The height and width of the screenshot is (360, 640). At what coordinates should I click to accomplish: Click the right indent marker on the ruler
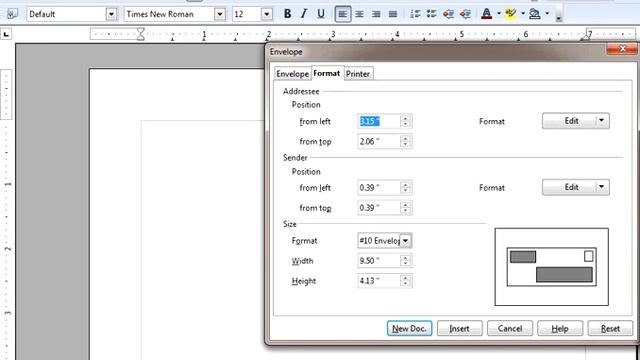(588, 36)
